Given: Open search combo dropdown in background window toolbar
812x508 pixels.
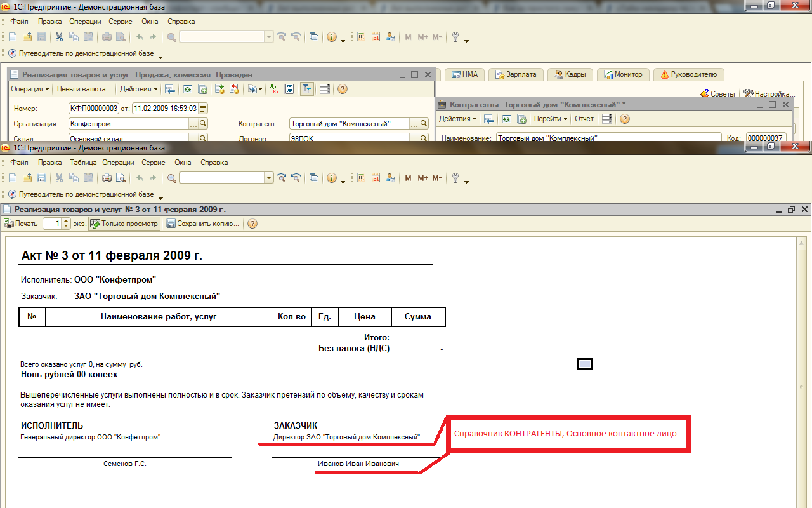Looking at the screenshot, I should [x=269, y=37].
